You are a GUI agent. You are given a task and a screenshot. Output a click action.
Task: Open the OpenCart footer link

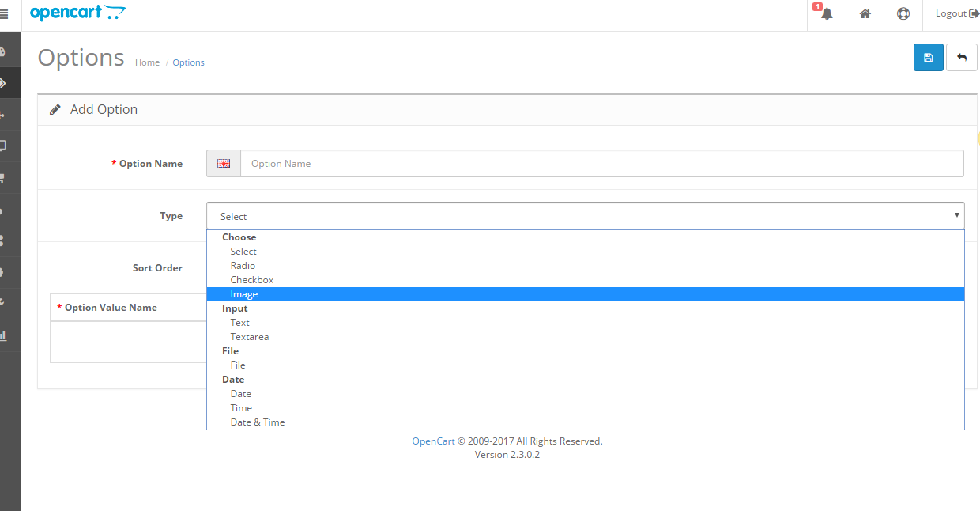[433, 441]
